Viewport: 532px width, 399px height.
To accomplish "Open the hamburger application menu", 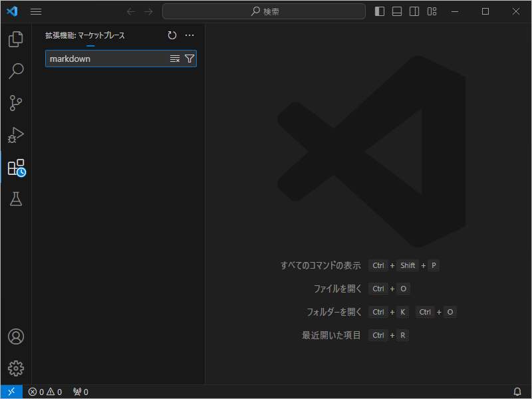I will (35, 11).
